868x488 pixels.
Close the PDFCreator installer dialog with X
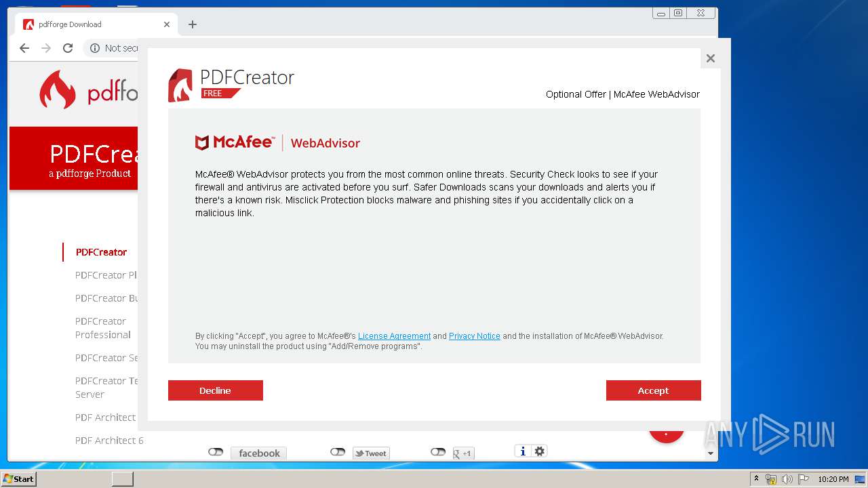click(710, 58)
